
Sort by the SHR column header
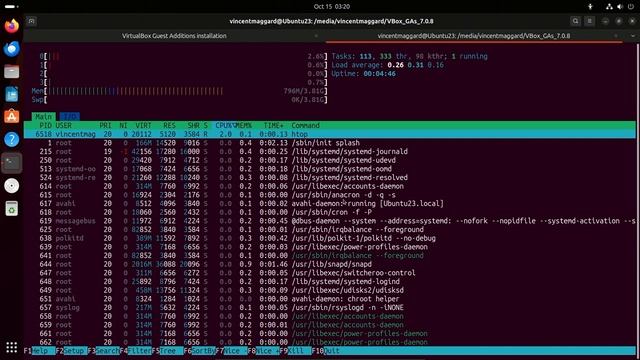pos(193,125)
